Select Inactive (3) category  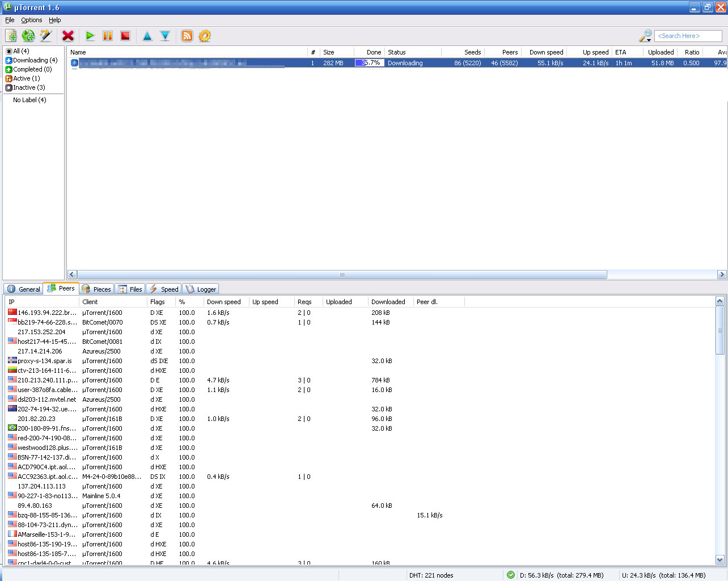pos(29,87)
